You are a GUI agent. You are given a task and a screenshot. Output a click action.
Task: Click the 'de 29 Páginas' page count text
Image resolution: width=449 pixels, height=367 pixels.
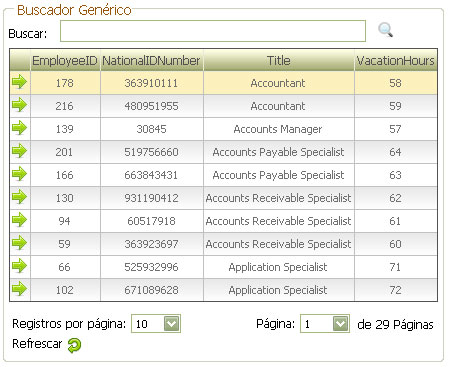coord(395,324)
